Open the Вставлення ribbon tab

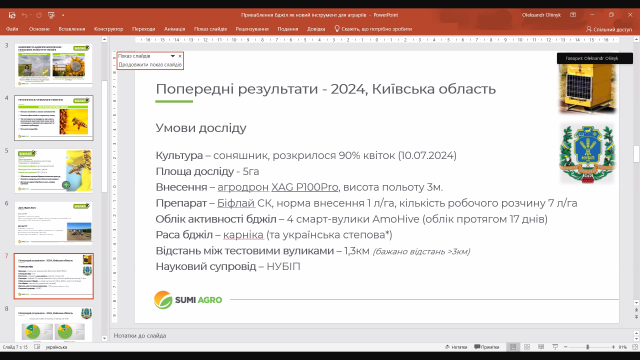click(72, 29)
